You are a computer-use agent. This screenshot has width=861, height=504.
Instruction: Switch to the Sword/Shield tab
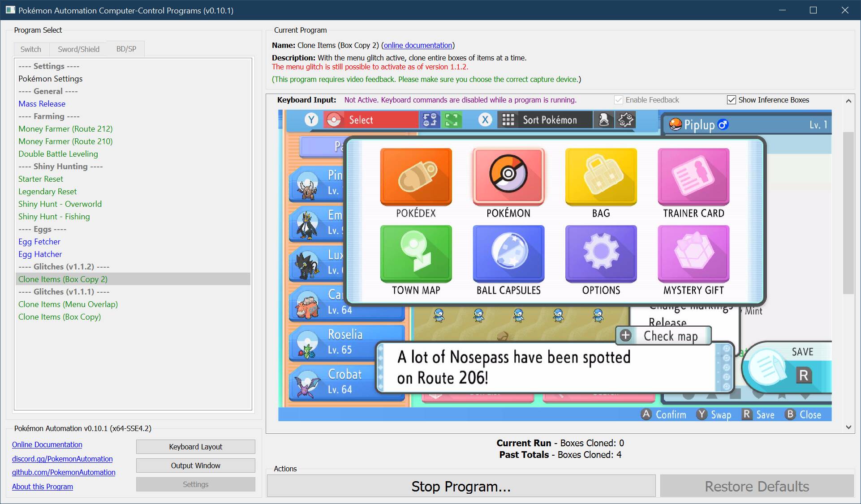coord(78,49)
